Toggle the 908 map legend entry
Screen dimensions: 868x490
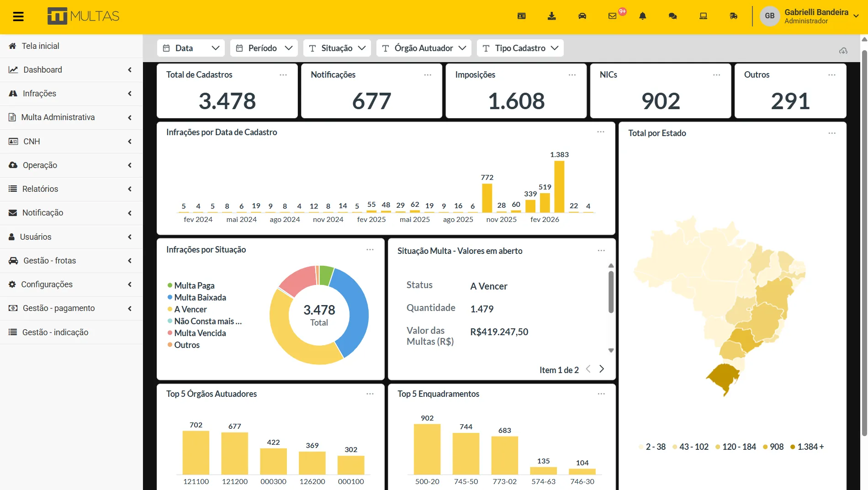click(773, 447)
